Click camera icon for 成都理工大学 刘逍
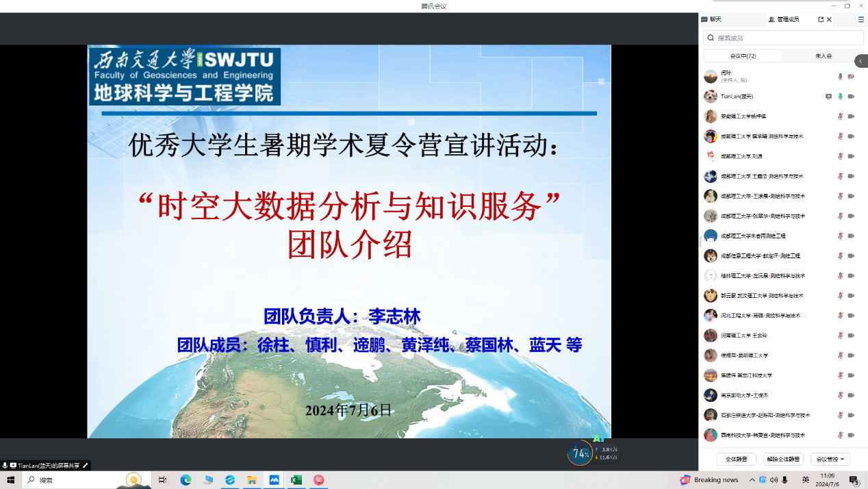 851,156
